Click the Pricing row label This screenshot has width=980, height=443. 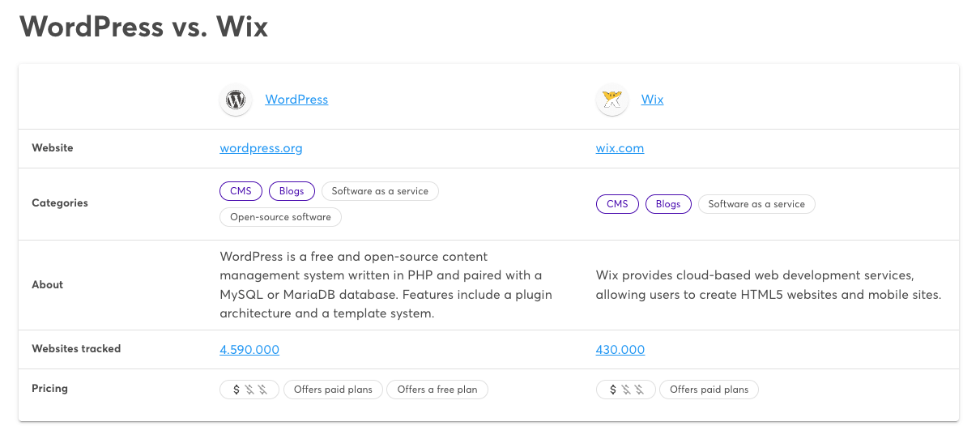pos(49,389)
